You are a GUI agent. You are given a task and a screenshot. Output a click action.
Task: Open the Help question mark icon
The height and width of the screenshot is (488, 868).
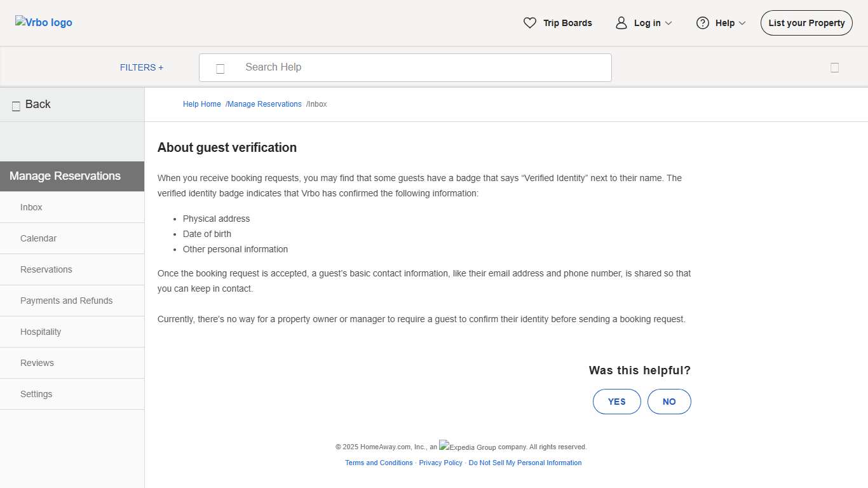tap(703, 22)
